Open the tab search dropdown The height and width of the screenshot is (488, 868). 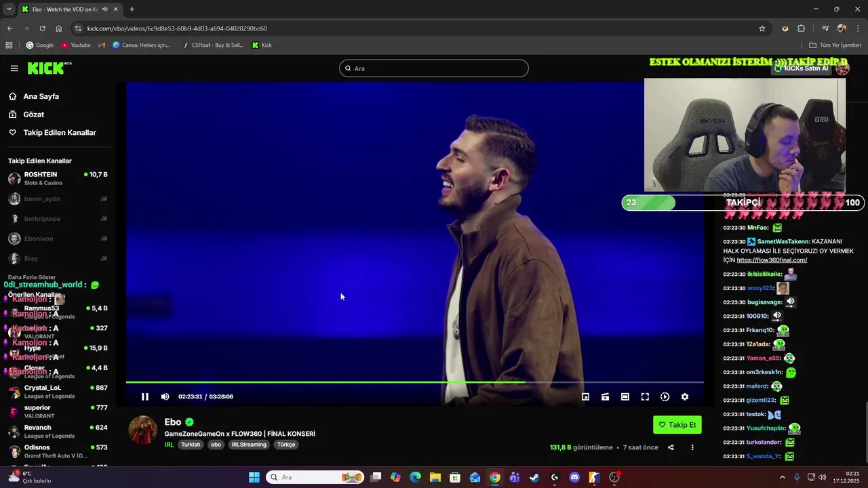pos(9,9)
